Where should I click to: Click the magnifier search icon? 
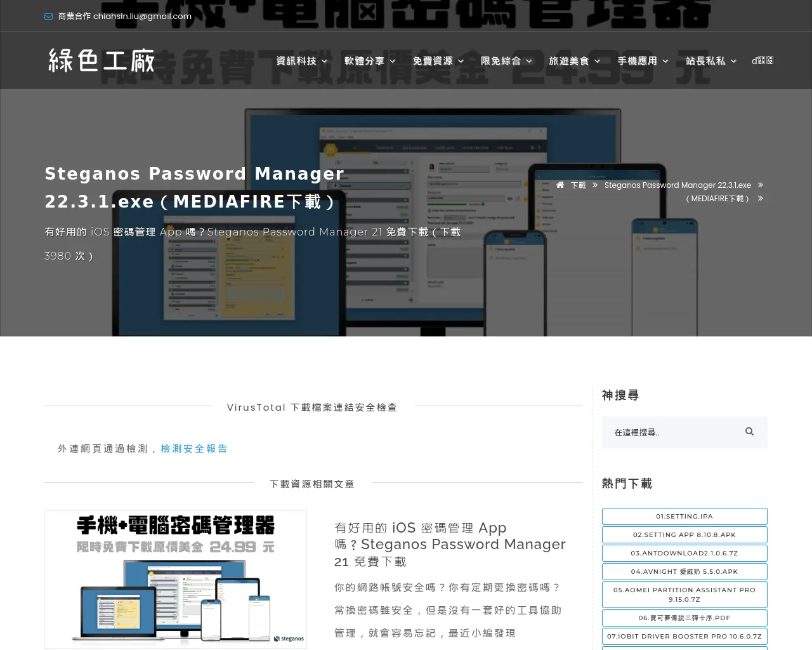(x=749, y=432)
